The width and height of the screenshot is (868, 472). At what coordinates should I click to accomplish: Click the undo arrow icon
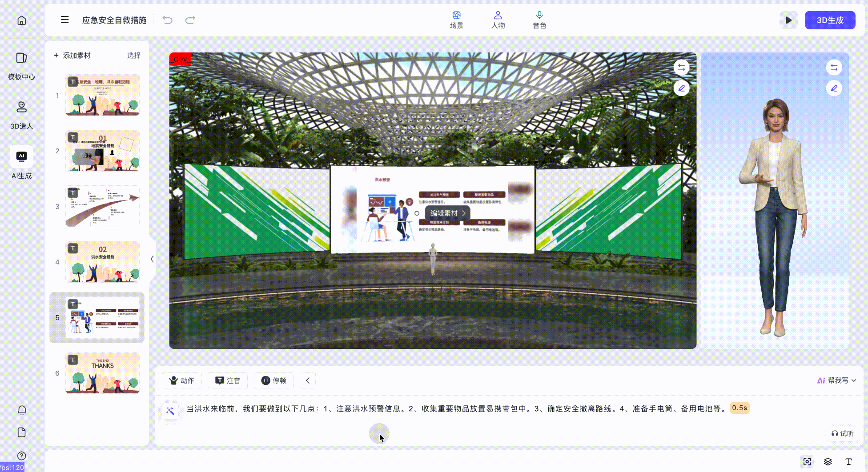pos(167,20)
